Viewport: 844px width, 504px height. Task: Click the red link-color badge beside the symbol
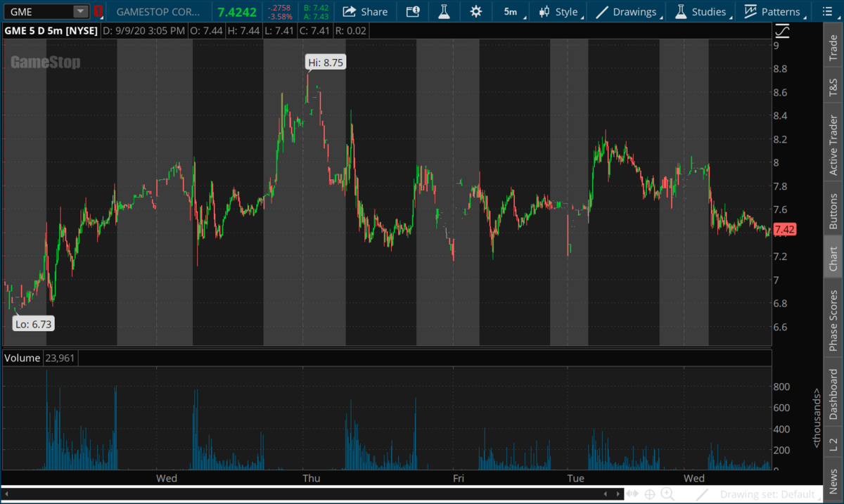click(x=98, y=11)
